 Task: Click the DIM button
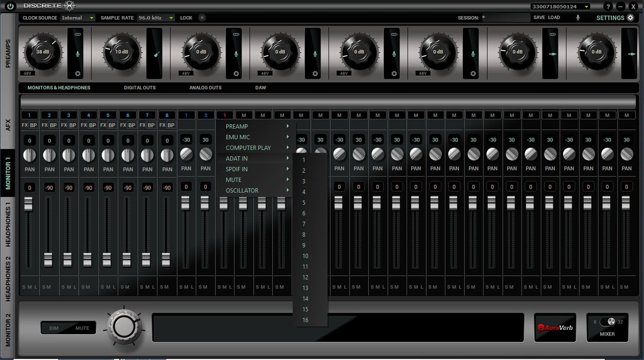pos(54,328)
